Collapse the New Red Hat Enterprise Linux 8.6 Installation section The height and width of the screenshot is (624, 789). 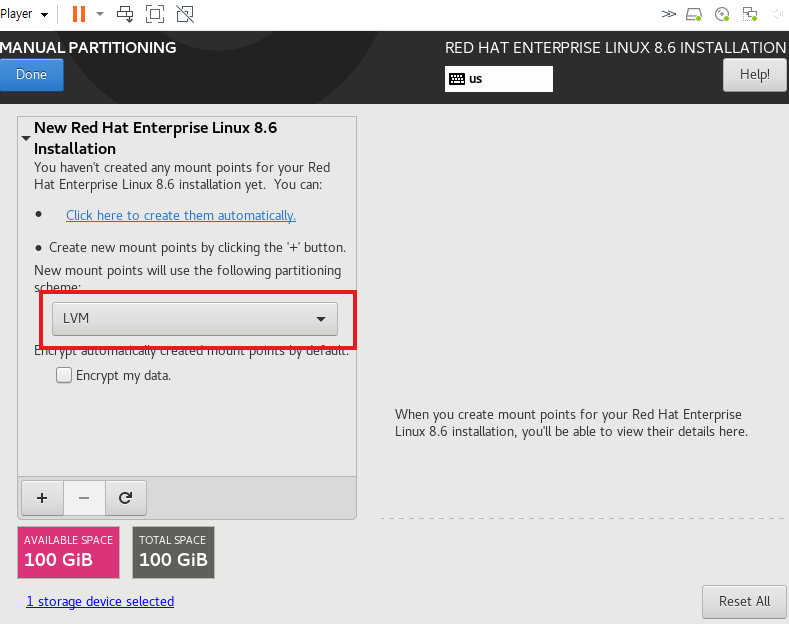(x=26, y=138)
